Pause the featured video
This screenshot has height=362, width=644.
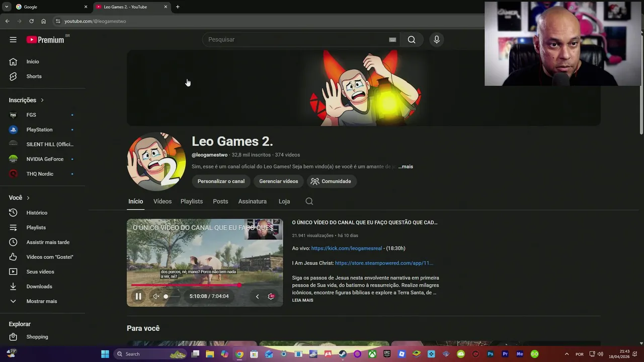pos(138,296)
